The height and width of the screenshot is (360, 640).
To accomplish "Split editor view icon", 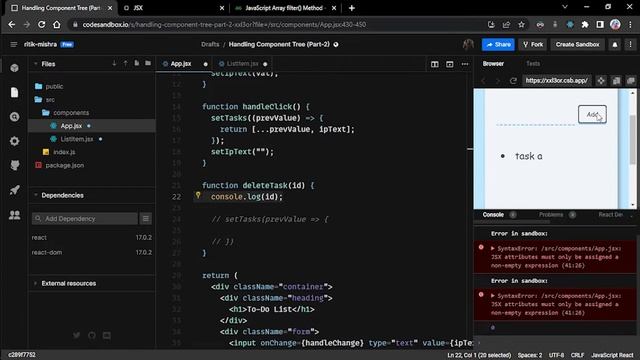I will pyautogui.click(x=435, y=64).
